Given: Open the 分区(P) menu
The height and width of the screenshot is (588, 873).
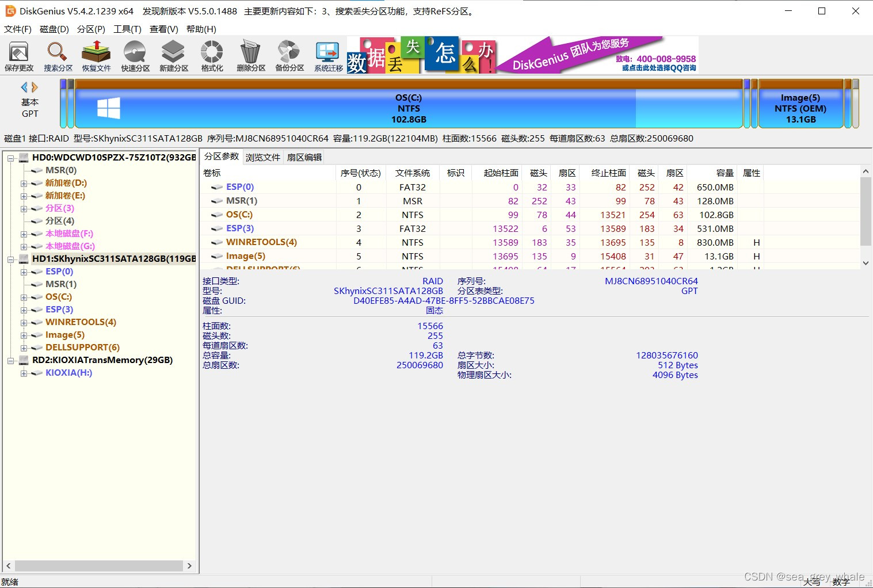Looking at the screenshot, I should [91, 29].
